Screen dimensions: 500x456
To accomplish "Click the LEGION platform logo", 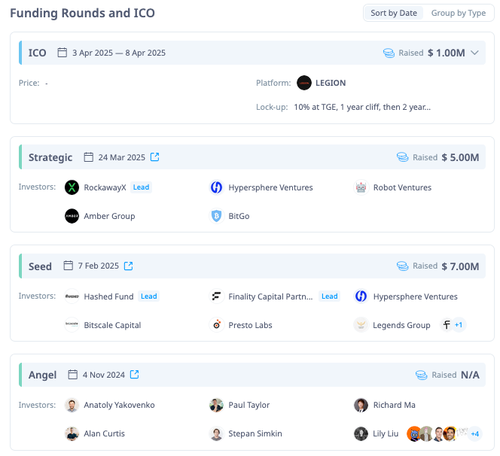I will point(304,83).
